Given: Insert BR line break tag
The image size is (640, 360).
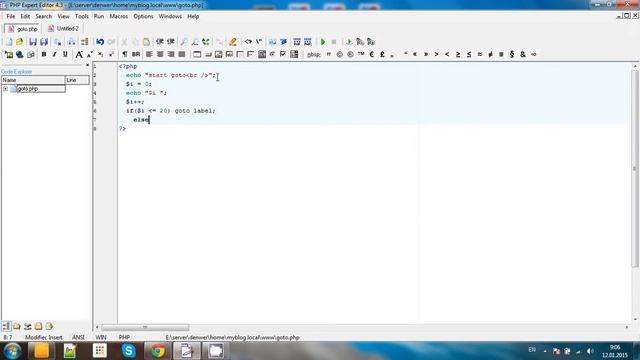Looking at the screenshot, I should (136, 54).
